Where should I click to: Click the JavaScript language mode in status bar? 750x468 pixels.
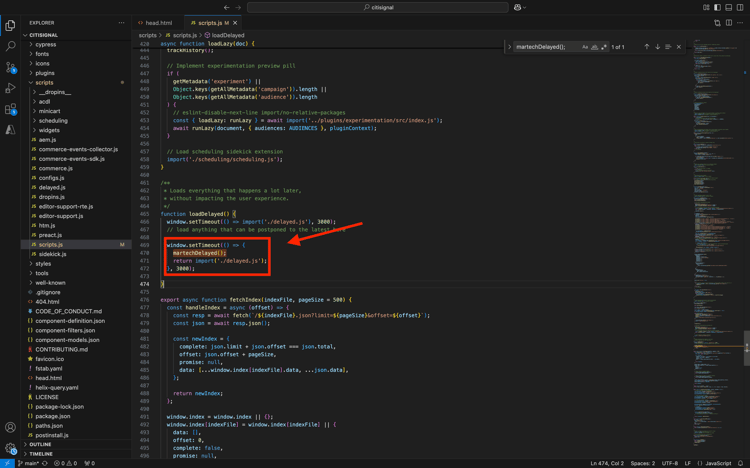(718, 463)
